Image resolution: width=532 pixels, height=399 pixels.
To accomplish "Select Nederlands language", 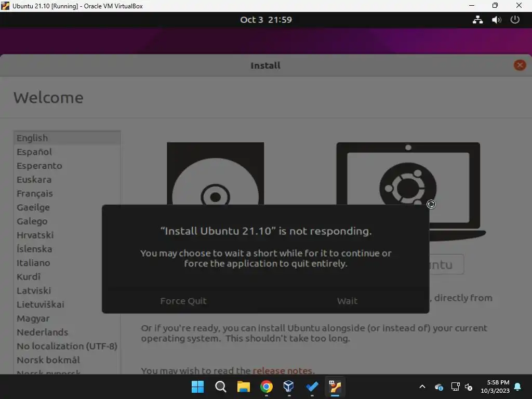I will (67, 332).
